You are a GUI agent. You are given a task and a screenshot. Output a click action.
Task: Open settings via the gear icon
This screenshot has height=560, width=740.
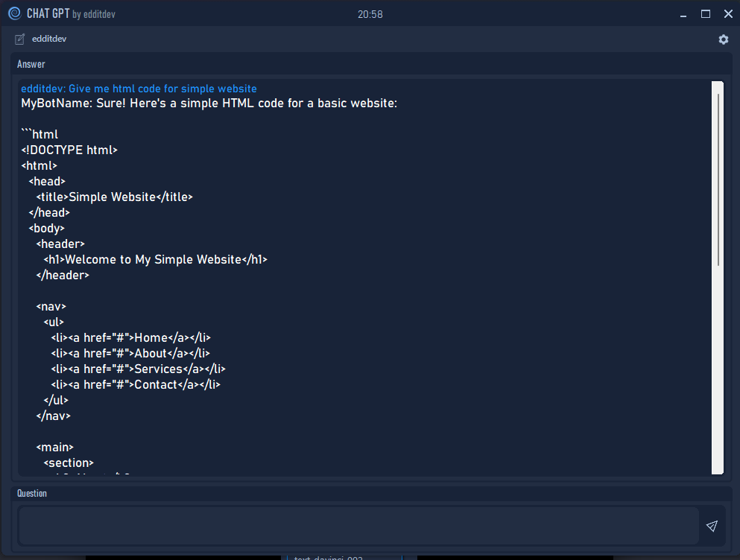coord(723,39)
